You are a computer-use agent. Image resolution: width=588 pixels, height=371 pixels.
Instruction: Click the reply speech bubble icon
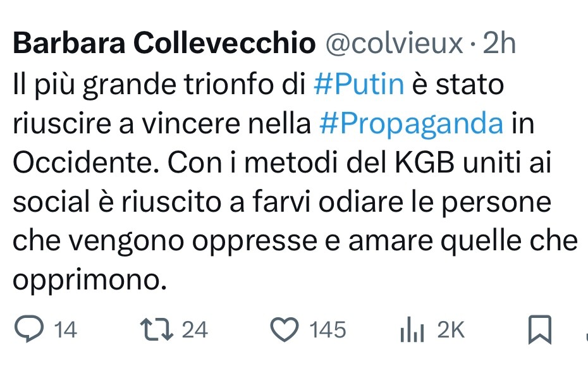coord(27,329)
